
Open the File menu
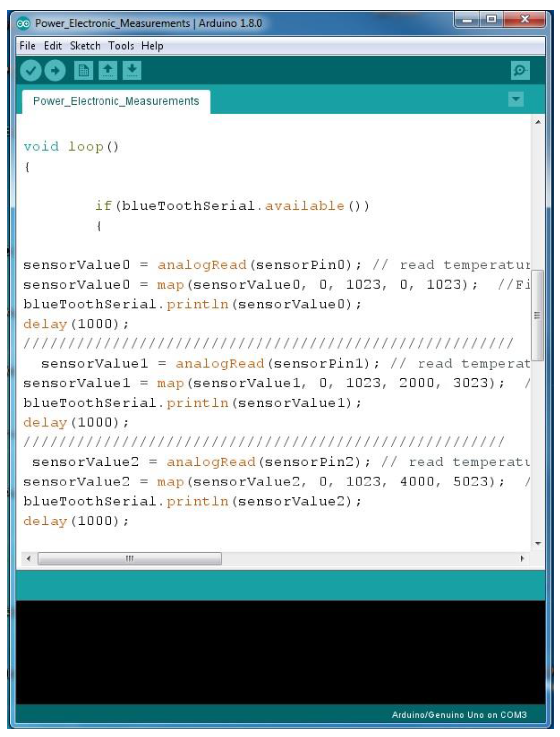pyautogui.click(x=27, y=46)
